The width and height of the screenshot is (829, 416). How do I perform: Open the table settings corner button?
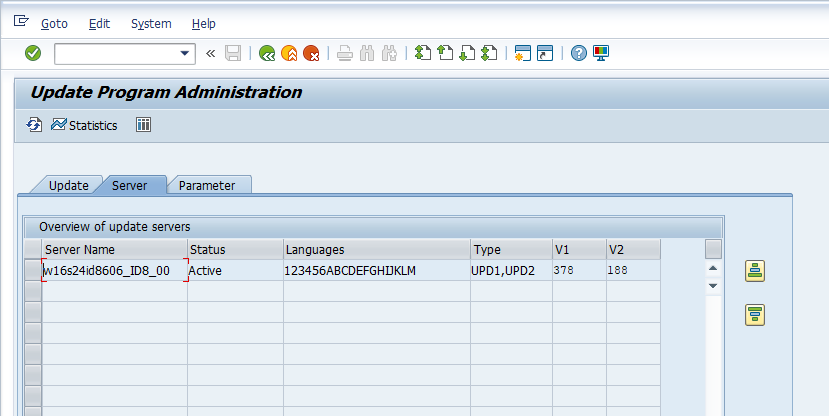713,249
